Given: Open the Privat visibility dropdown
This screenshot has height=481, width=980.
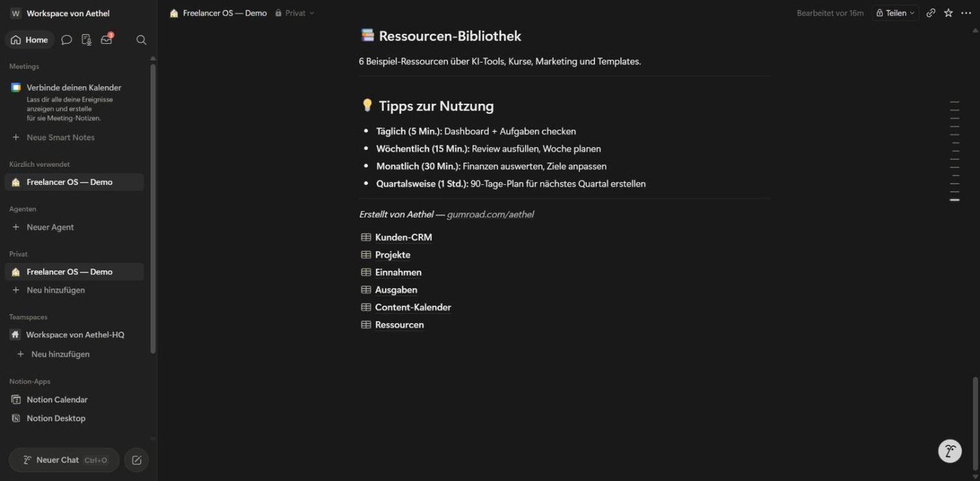Looking at the screenshot, I should [295, 13].
